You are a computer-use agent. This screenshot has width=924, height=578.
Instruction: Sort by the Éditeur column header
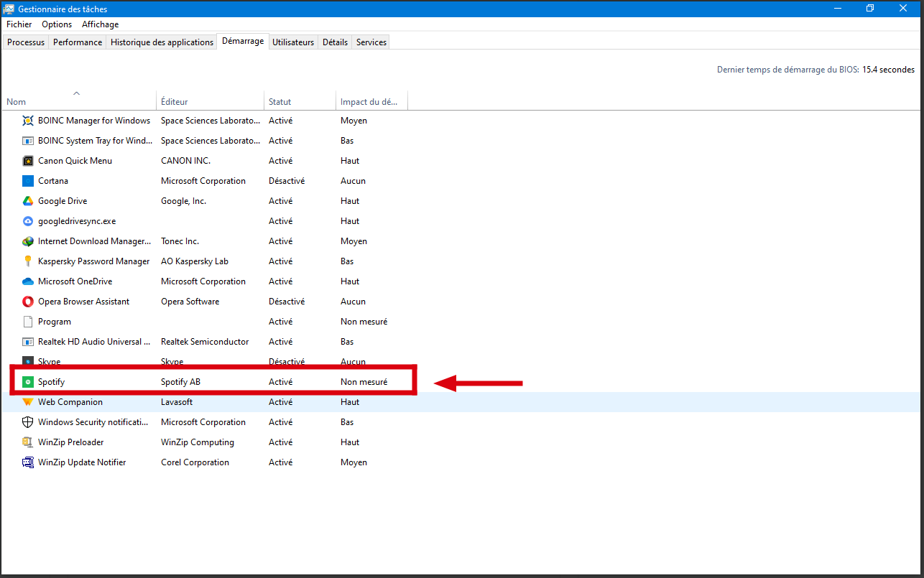pyautogui.click(x=211, y=101)
